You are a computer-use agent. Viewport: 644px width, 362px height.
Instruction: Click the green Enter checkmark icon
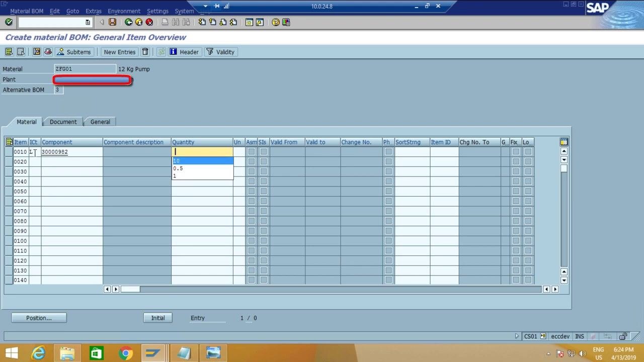tap(9, 22)
